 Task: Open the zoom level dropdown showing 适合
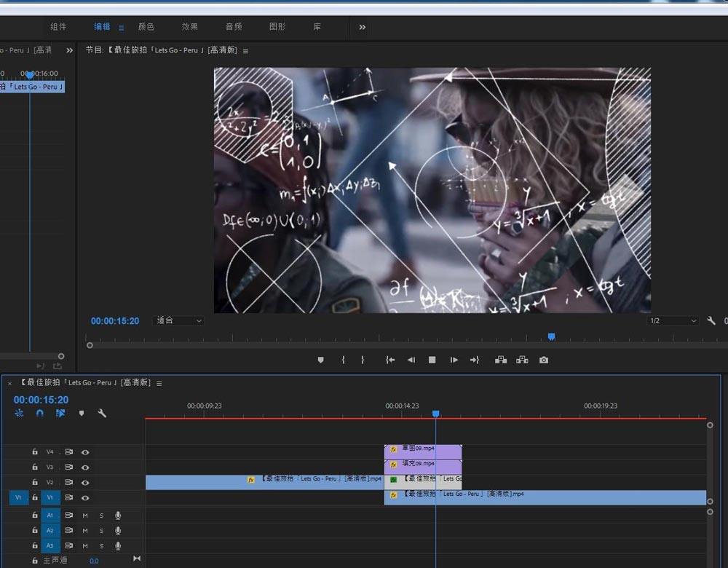point(179,320)
